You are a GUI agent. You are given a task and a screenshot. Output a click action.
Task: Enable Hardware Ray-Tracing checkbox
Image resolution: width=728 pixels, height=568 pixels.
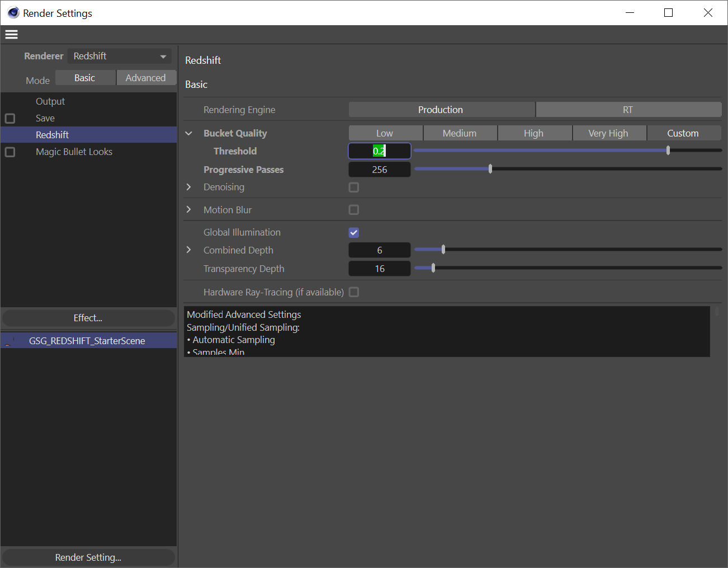pyautogui.click(x=354, y=292)
